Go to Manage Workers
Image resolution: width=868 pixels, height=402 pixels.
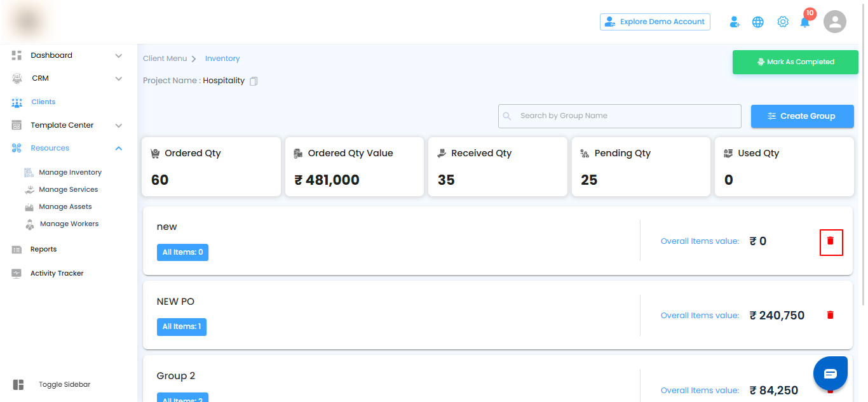pos(69,224)
